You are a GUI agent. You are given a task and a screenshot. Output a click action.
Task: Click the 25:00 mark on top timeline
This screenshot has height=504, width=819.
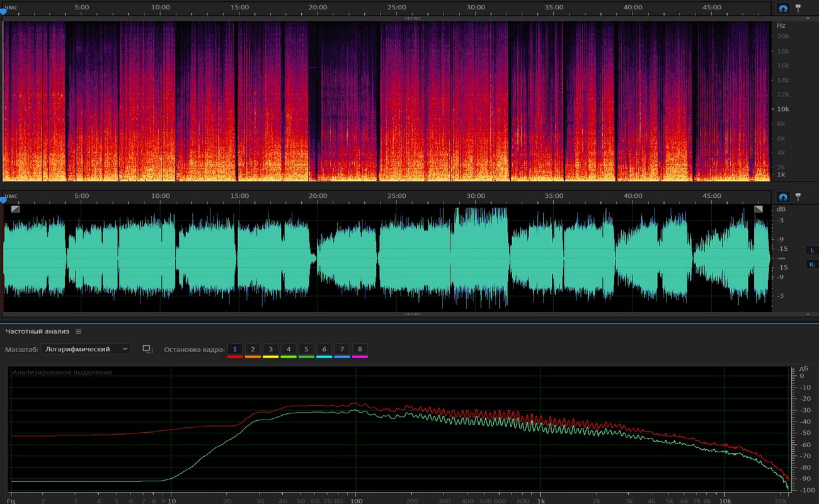[396, 7]
